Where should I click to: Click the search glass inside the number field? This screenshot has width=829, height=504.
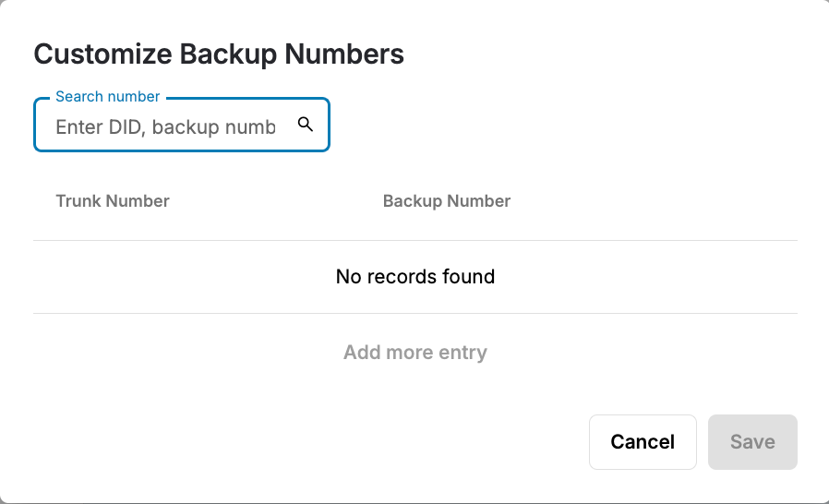tap(305, 125)
